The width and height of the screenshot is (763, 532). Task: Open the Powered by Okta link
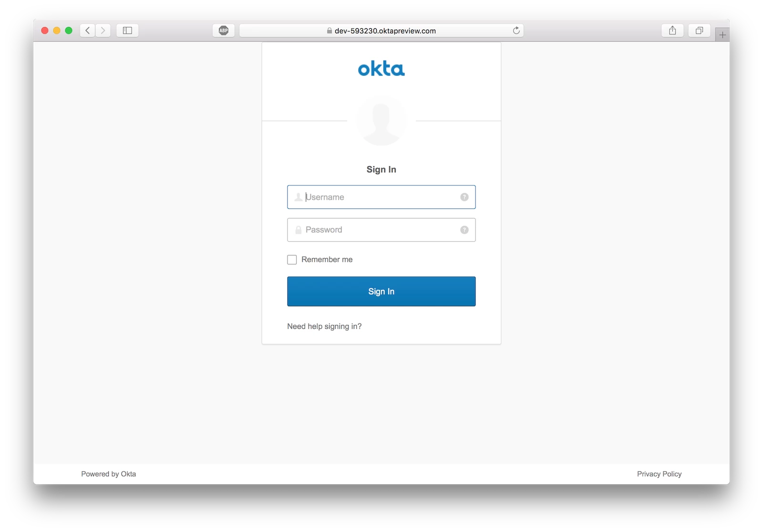[108, 474]
